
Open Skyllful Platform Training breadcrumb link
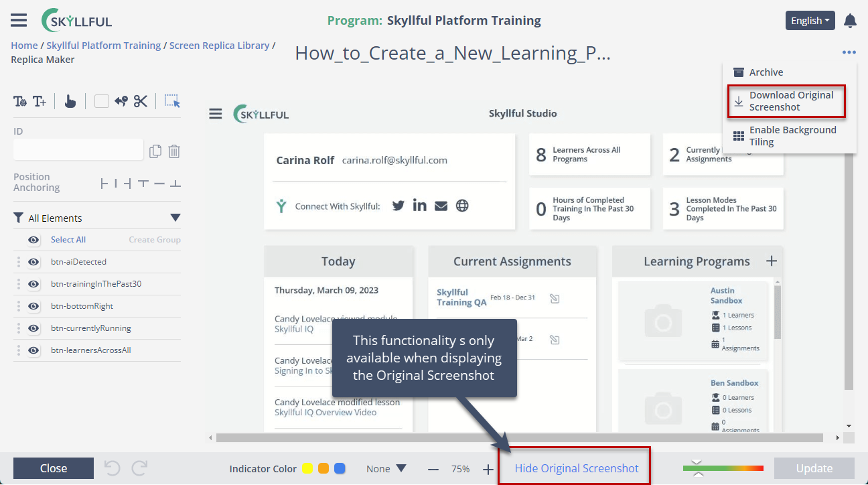click(104, 46)
